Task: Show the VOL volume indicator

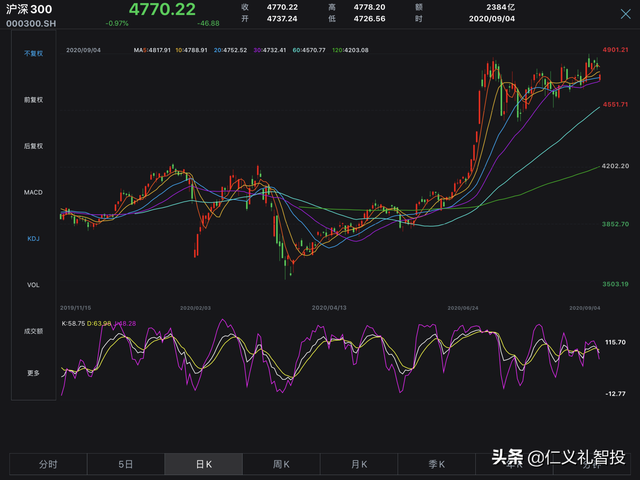Action: [34, 285]
